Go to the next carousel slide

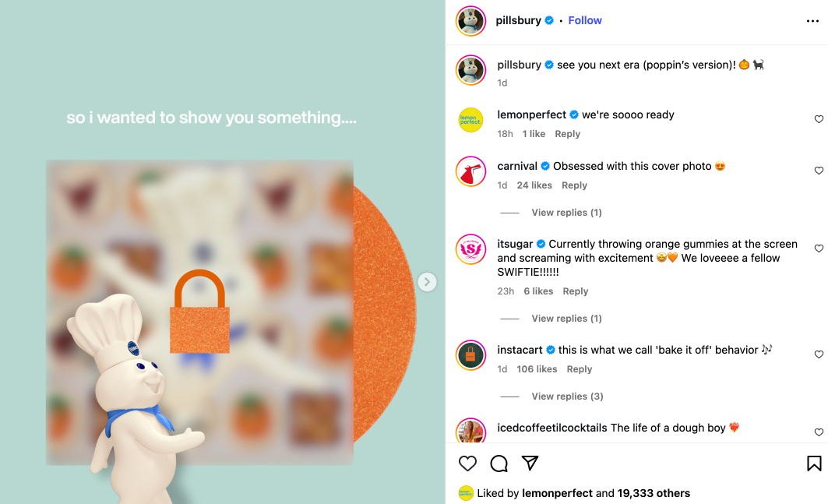point(427,281)
